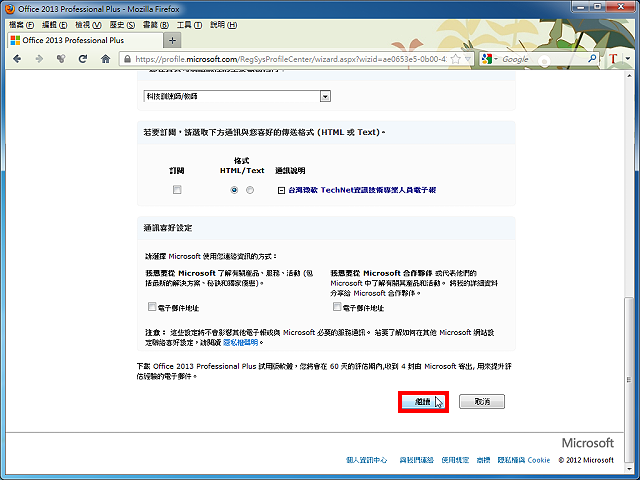
Task: Open the trademarks footer link
Action: [x=483, y=460]
